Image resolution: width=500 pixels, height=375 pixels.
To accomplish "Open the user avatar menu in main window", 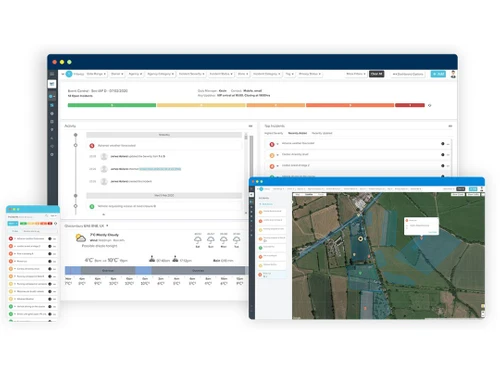I will (453, 74).
